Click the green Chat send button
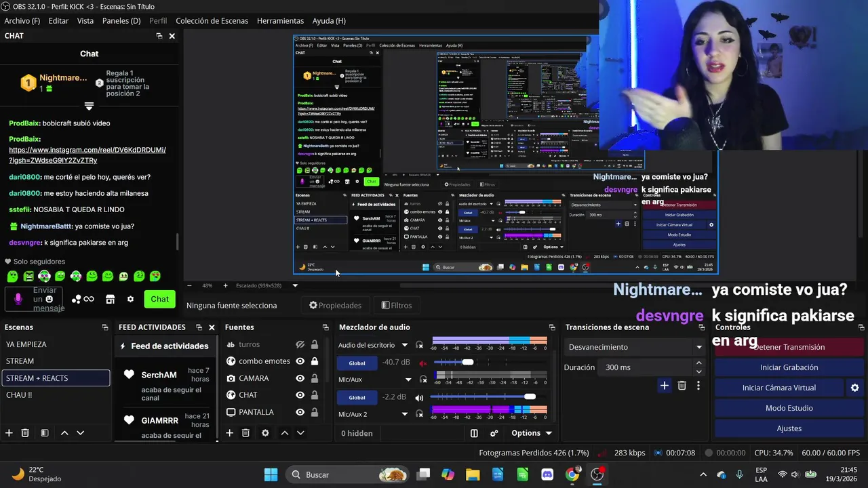Image resolution: width=868 pixels, height=488 pixels. click(x=160, y=299)
